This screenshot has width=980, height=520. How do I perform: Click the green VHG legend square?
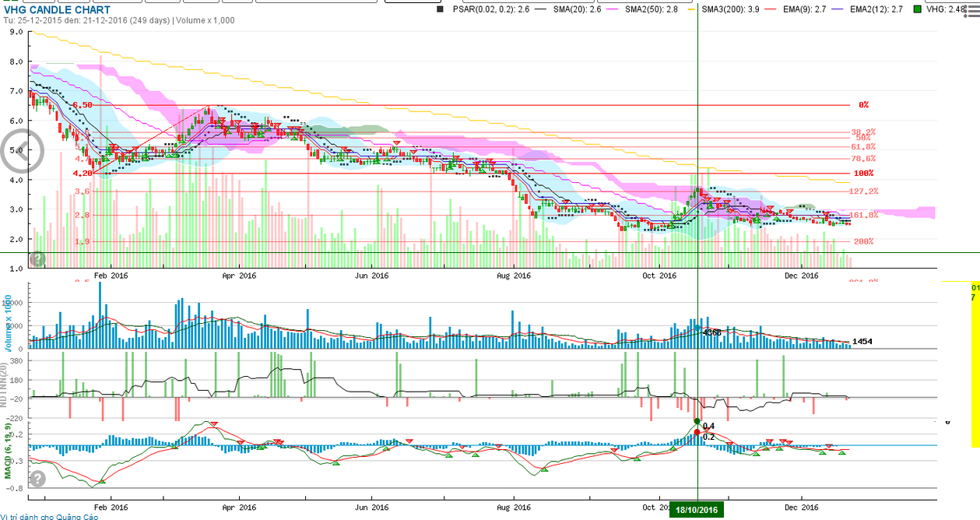pos(919,10)
